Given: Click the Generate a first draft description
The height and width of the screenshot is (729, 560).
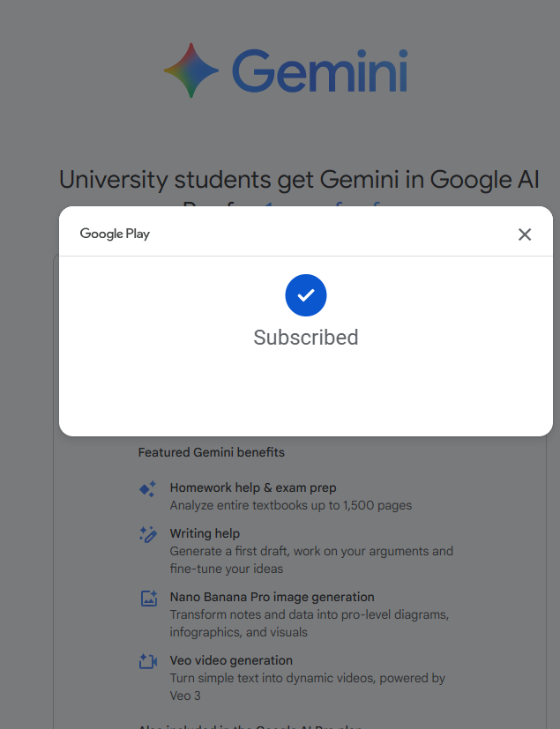Looking at the screenshot, I should pos(311,560).
